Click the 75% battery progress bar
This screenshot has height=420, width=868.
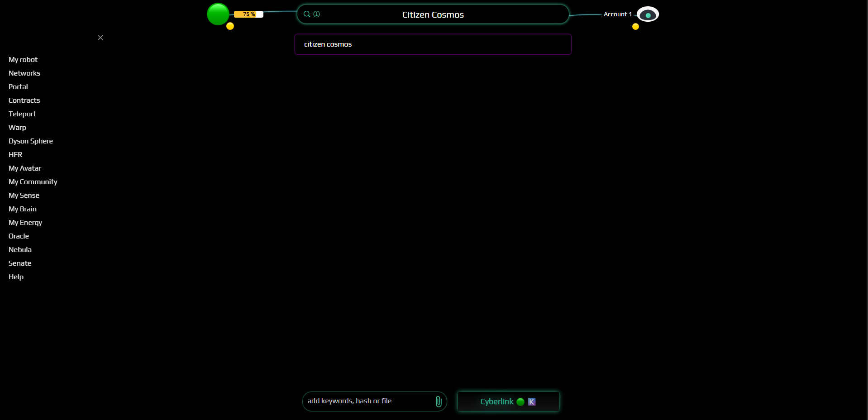pyautogui.click(x=248, y=14)
